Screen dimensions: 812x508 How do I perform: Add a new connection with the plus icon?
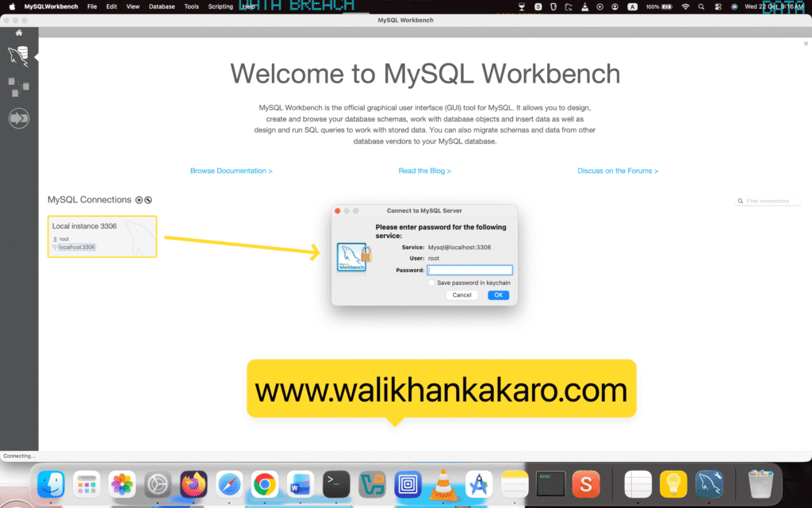click(x=139, y=200)
